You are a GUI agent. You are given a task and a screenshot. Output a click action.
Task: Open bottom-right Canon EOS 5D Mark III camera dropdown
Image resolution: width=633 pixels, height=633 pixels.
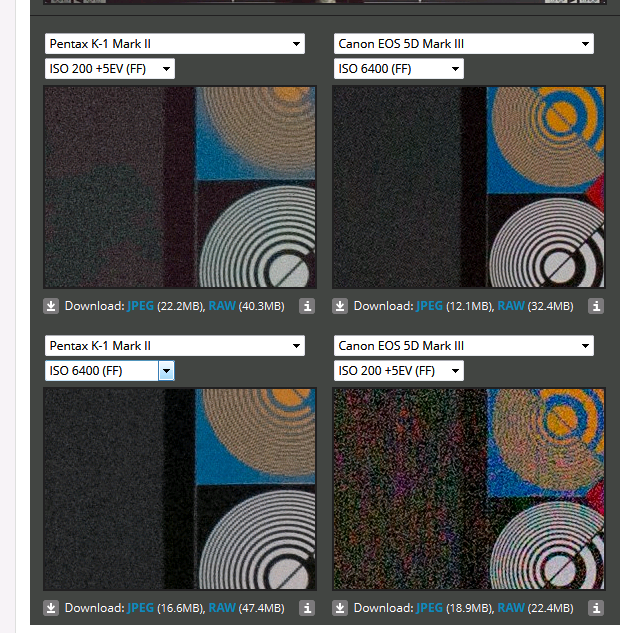(x=463, y=346)
